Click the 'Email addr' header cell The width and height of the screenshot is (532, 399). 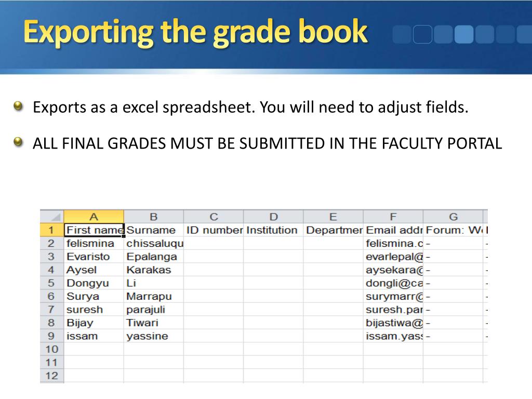point(393,230)
